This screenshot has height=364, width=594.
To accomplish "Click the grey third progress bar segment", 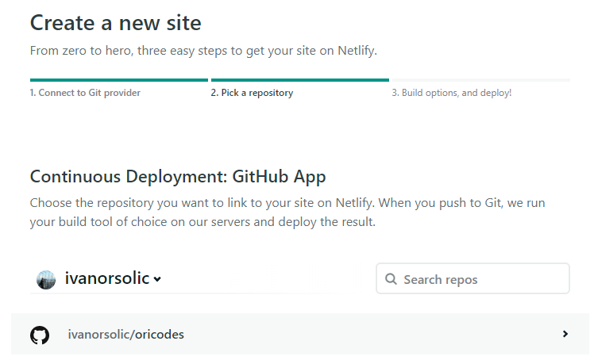I will click(480, 80).
